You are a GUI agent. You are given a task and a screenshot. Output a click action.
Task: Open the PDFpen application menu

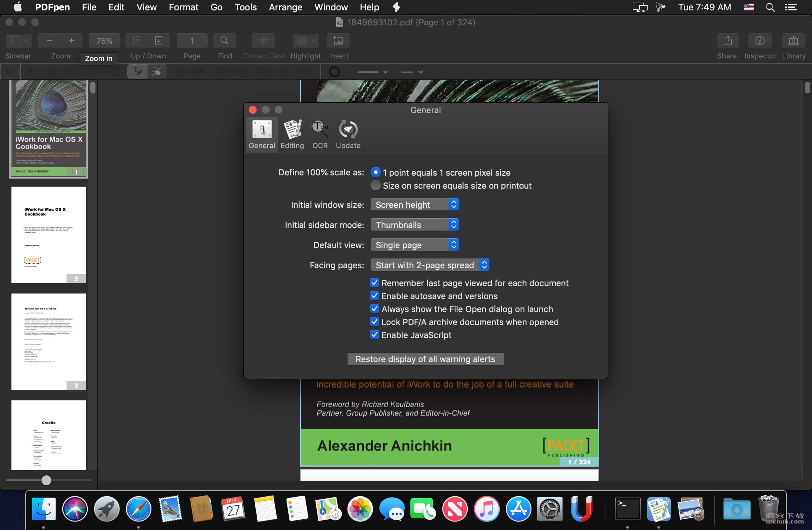click(x=52, y=7)
